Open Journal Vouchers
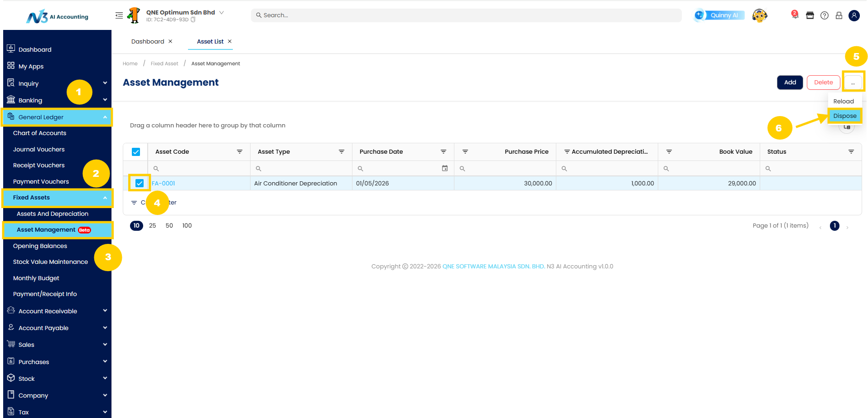The height and width of the screenshot is (418, 868). [39, 149]
